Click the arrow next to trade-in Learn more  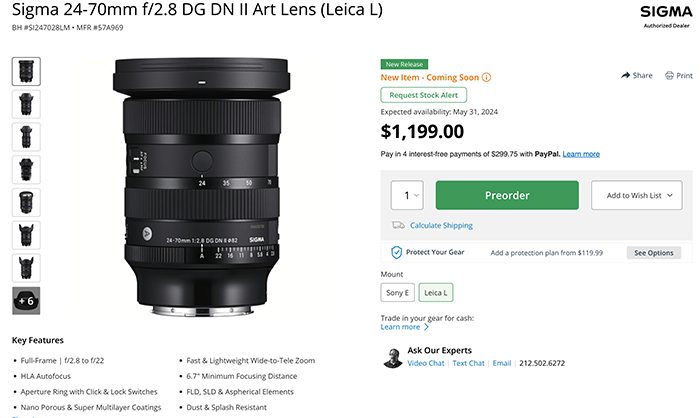tap(426, 327)
